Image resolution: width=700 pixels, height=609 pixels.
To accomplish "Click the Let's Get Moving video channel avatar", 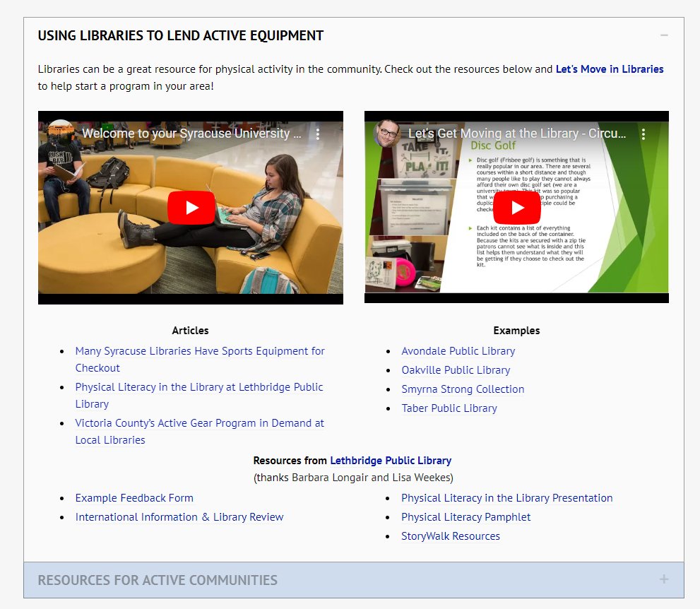I will point(387,134).
